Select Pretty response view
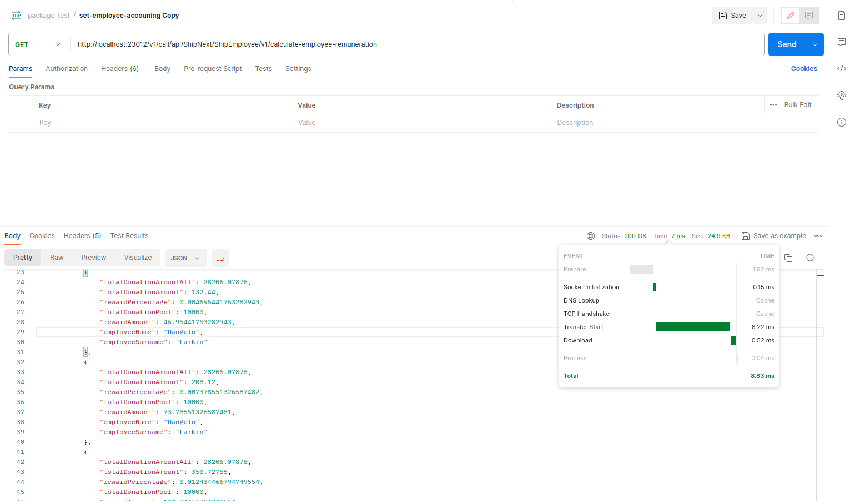This screenshot has width=855, height=504. (x=23, y=258)
